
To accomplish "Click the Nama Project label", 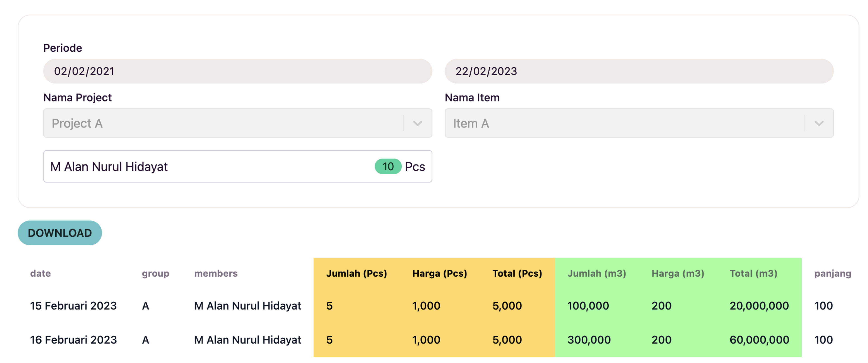I will (78, 97).
